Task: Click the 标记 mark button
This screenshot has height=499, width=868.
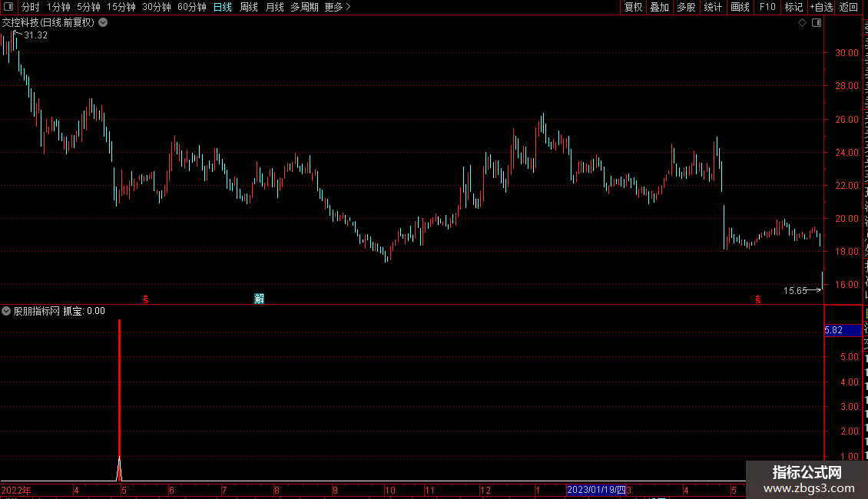Action: (x=793, y=7)
